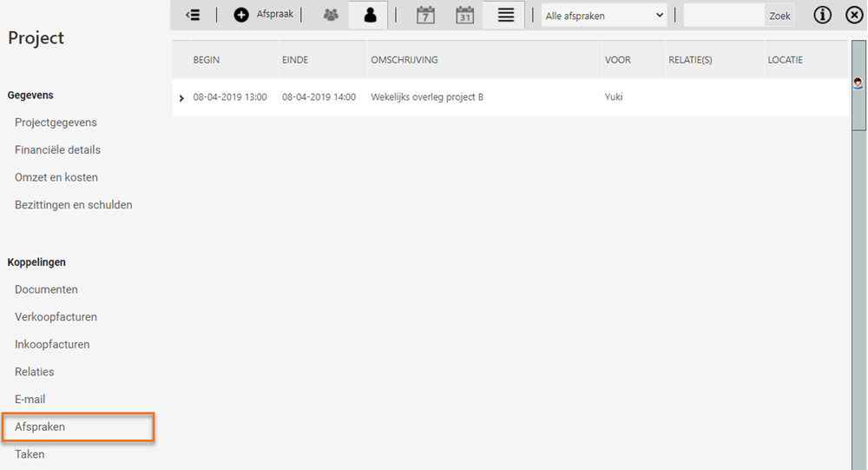Sort by the VOOR column header
868x470 pixels.
tap(618, 60)
